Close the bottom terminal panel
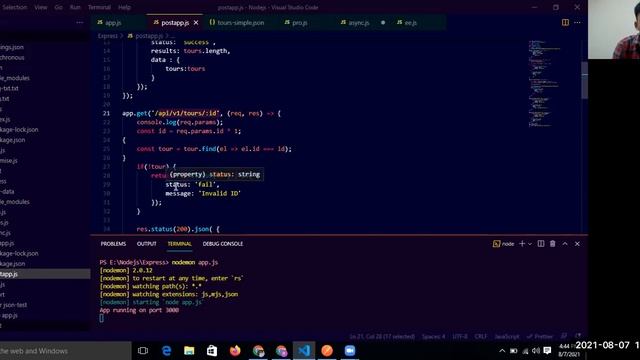The image size is (640, 360). (x=577, y=244)
